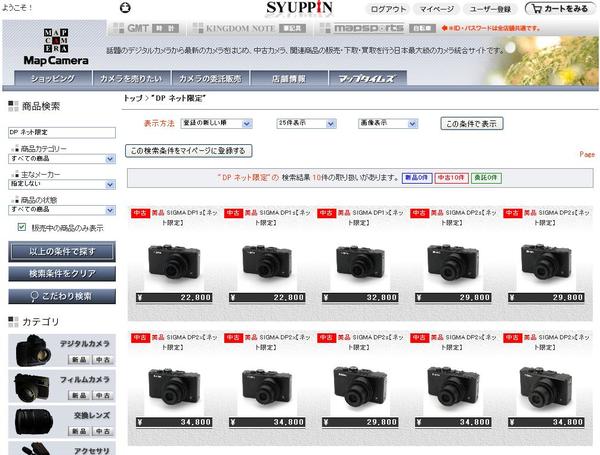This screenshot has width=600, height=455.
Task: Filter results by 中古10件
Action: pos(451,178)
